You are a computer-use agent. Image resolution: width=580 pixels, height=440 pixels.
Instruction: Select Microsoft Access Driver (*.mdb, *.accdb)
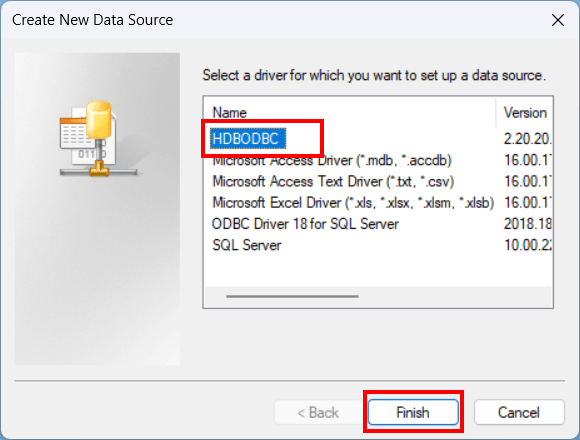pos(332,160)
